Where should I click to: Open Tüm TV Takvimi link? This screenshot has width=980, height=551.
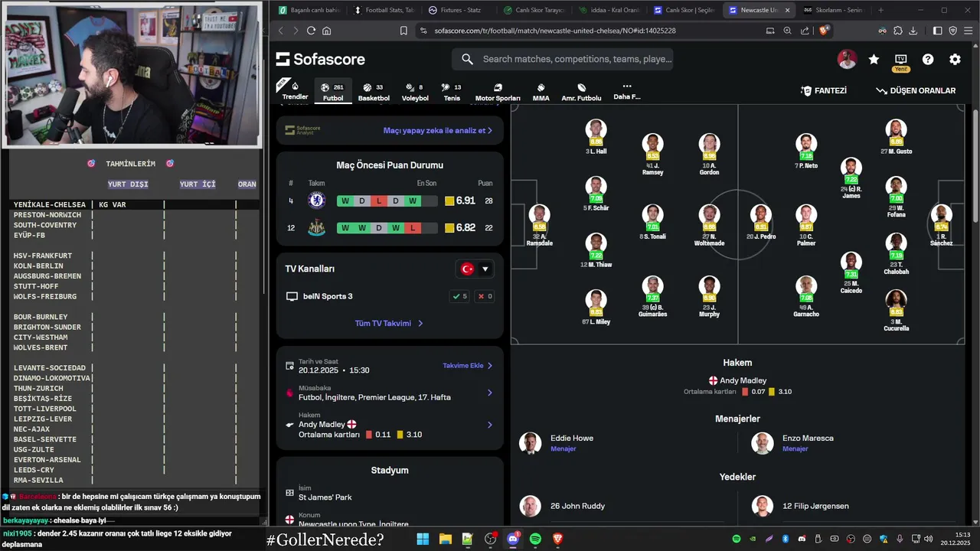(x=389, y=323)
